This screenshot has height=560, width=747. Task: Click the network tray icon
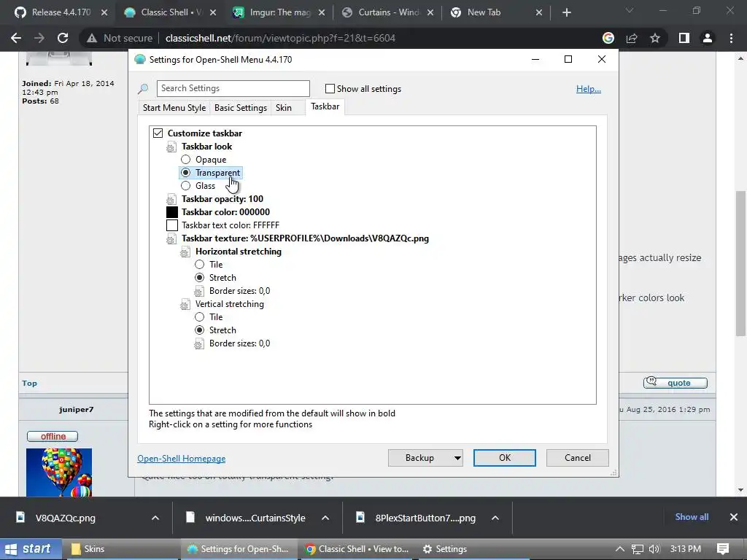(x=637, y=549)
